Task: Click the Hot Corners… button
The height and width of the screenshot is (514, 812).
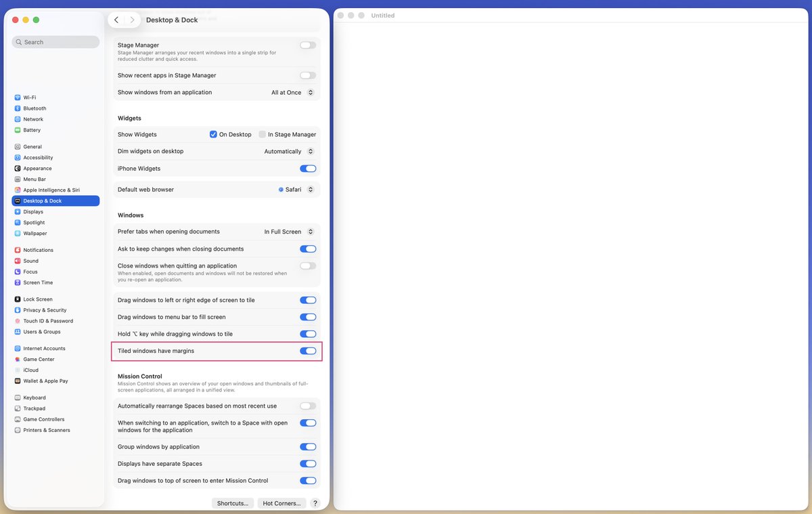Action: pos(281,503)
